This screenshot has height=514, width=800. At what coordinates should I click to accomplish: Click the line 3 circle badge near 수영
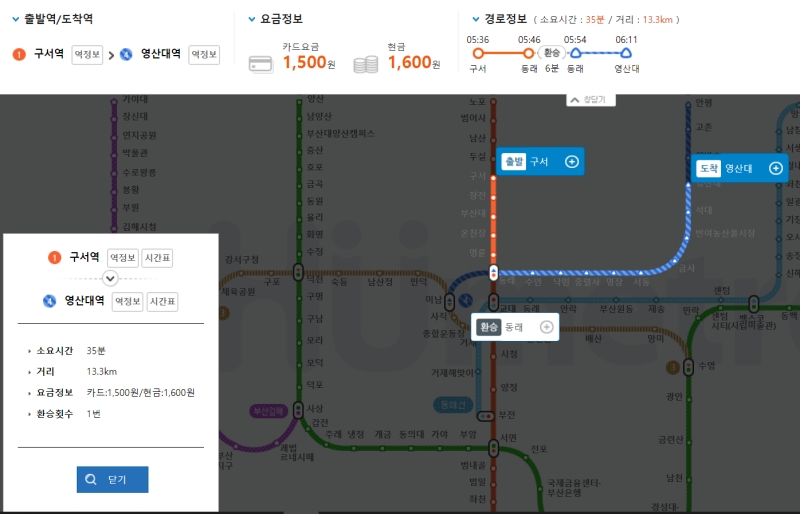673,367
